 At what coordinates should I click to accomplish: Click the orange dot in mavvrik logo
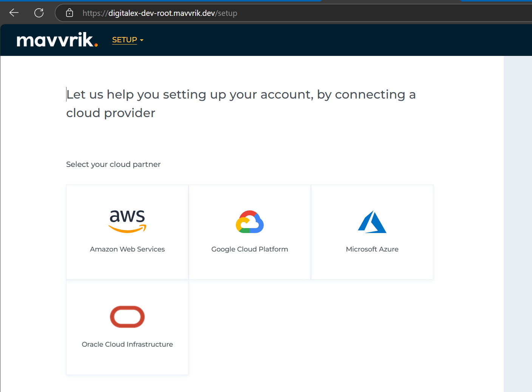point(96,45)
